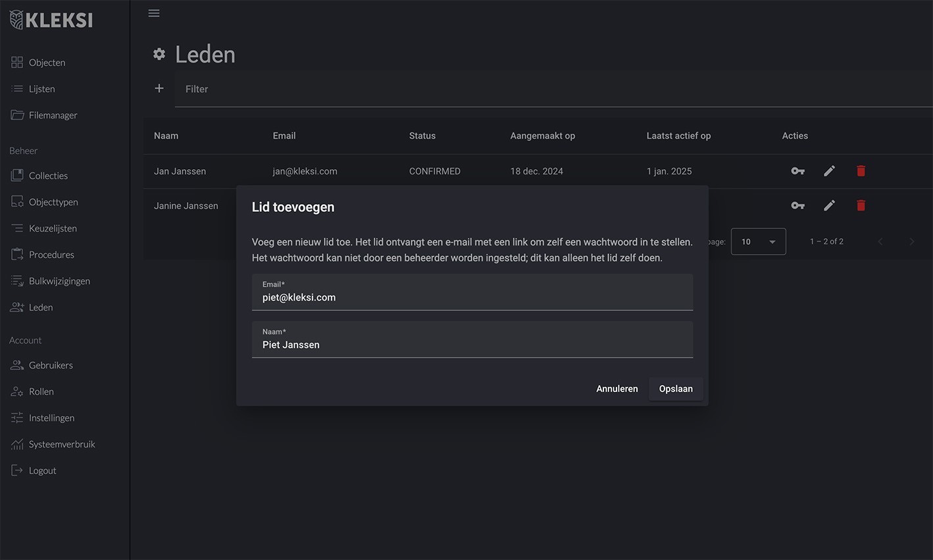The width and height of the screenshot is (933, 560).
Task: Click the Naam input field in dialog
Action: pos(472,345)
